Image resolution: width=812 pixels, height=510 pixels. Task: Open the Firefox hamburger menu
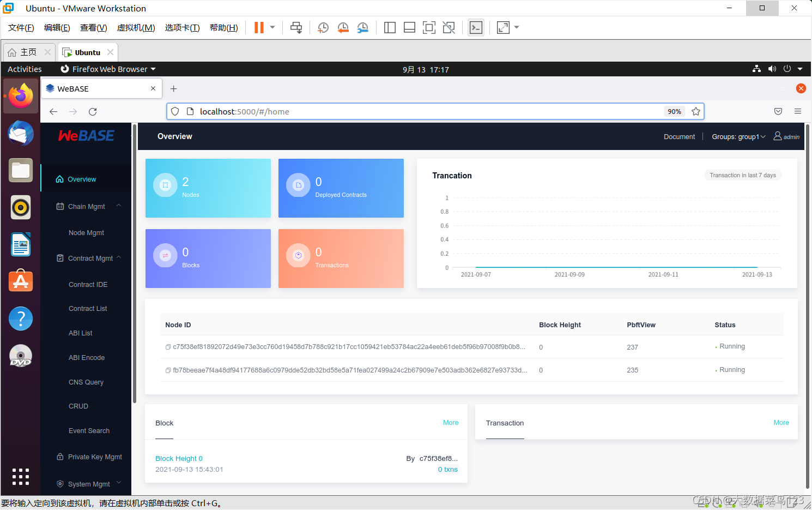(x=798, y=111)
